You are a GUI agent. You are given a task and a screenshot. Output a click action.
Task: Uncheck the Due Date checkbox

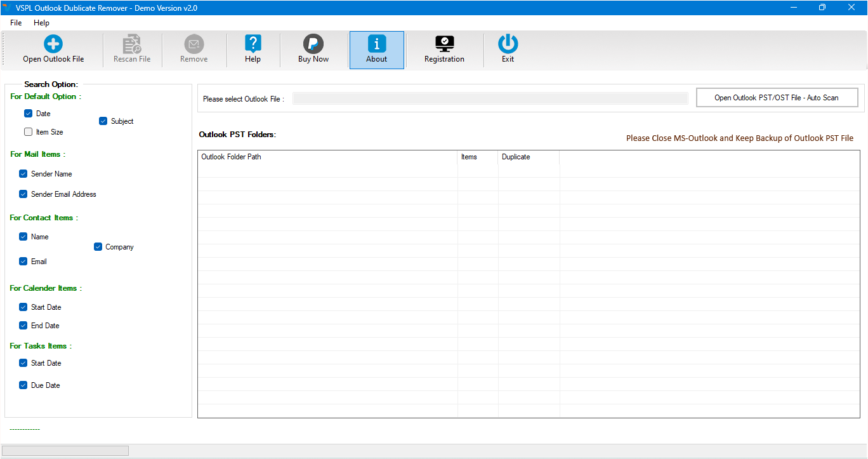23,385
